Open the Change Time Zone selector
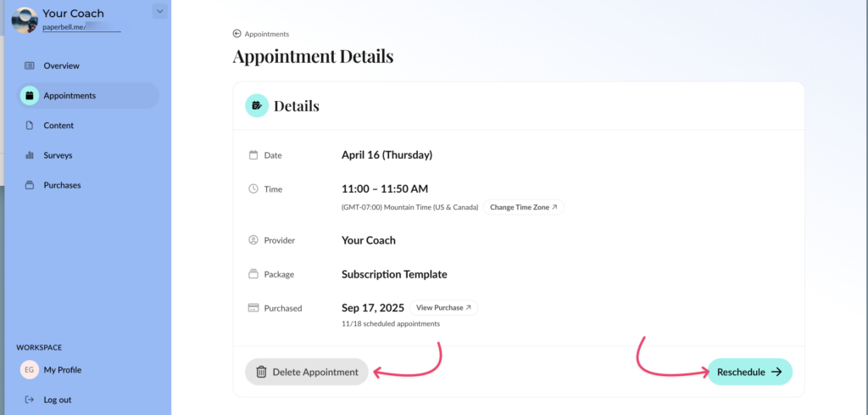The width and height of the screenshot is (868, 415). point(523,207)
